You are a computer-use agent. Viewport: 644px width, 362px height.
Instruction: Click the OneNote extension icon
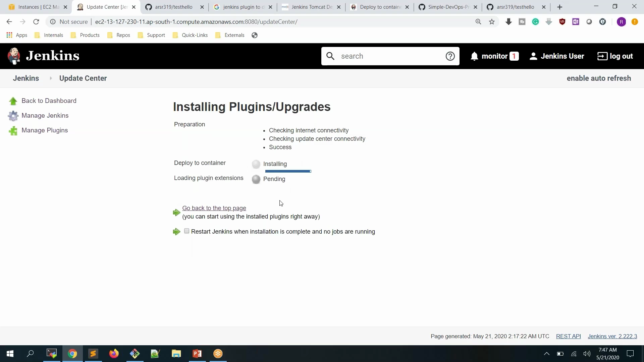coord(576,22)
